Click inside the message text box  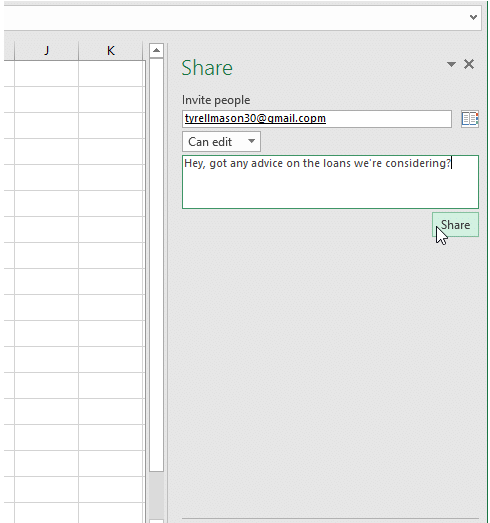330,182
